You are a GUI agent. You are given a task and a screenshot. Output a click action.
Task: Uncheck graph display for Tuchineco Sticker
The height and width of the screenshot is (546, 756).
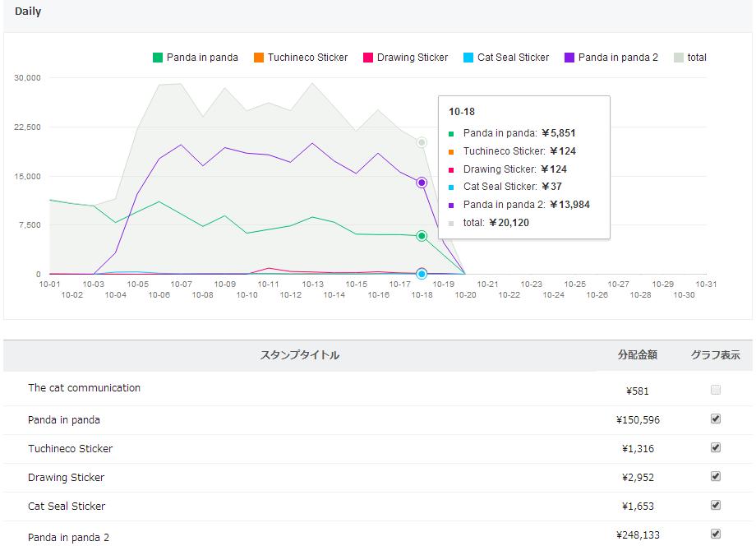716,447
